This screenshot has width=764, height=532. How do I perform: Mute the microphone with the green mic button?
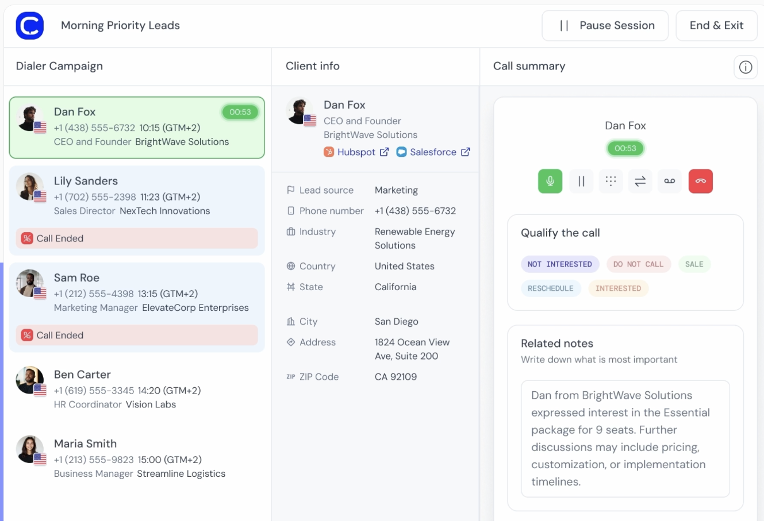coord(550,181)
